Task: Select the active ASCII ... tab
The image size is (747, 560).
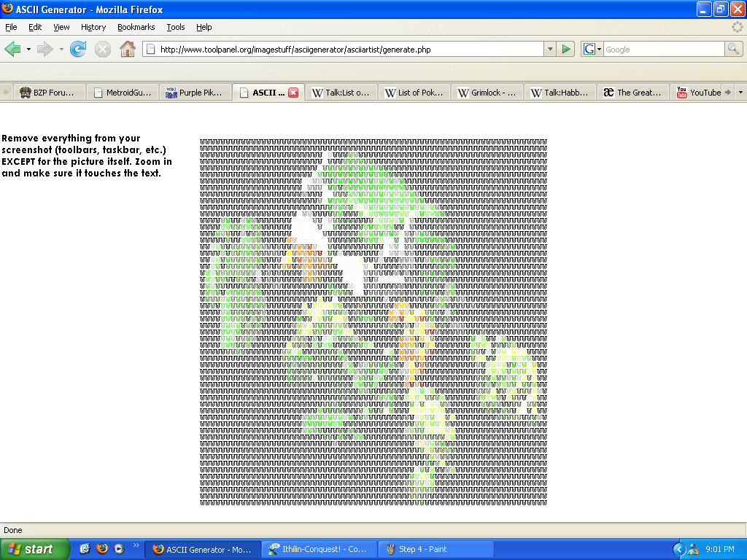Action: tap(267, 93)
